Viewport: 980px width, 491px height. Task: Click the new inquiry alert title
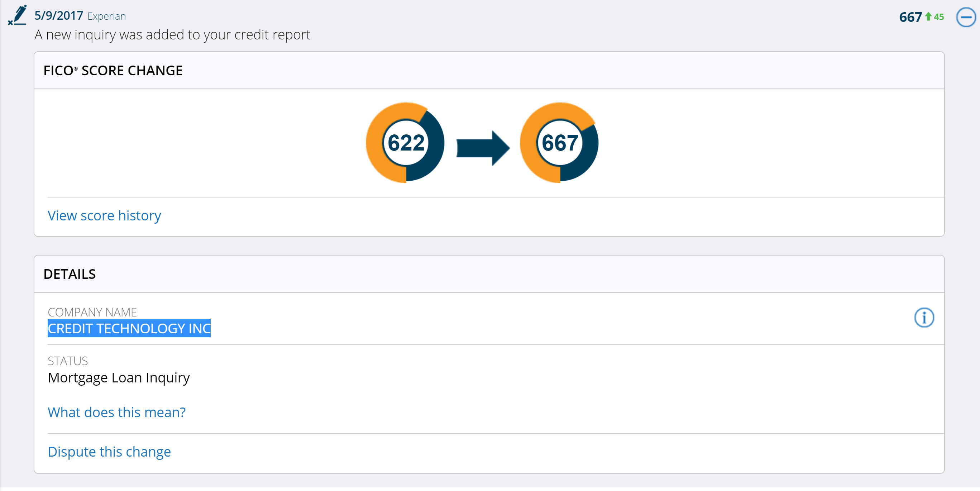pyautogui.click(x=172, y=35)
